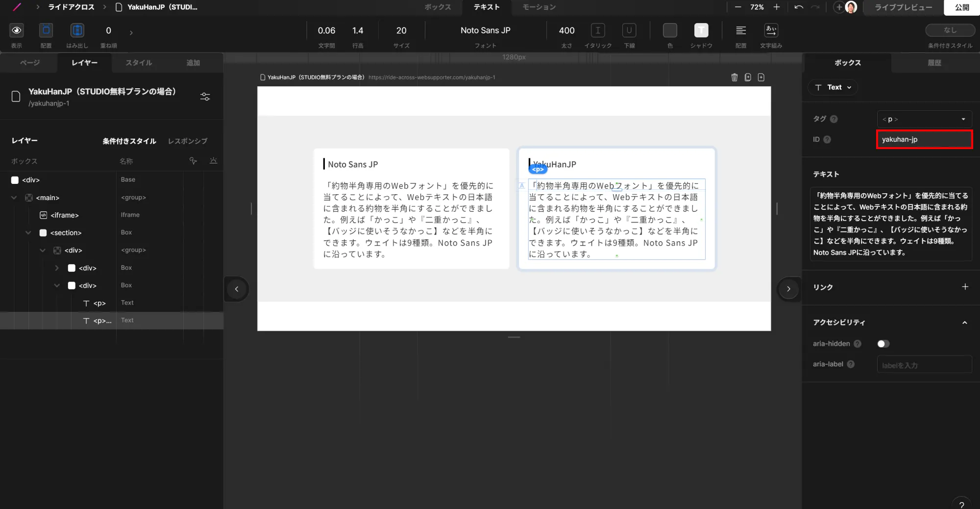
Task: Click the undo arrow icon
Action: coord(799,7)
